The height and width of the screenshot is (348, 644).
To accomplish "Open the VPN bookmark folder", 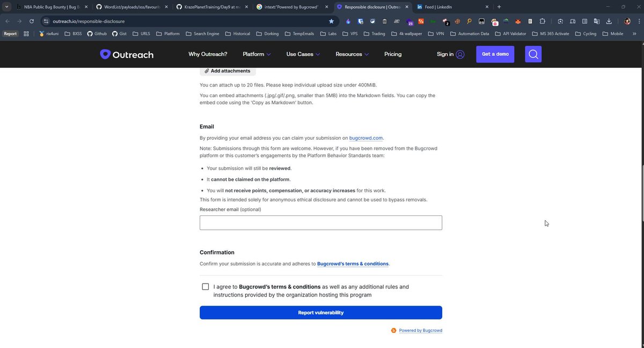I will coord(436,33).
